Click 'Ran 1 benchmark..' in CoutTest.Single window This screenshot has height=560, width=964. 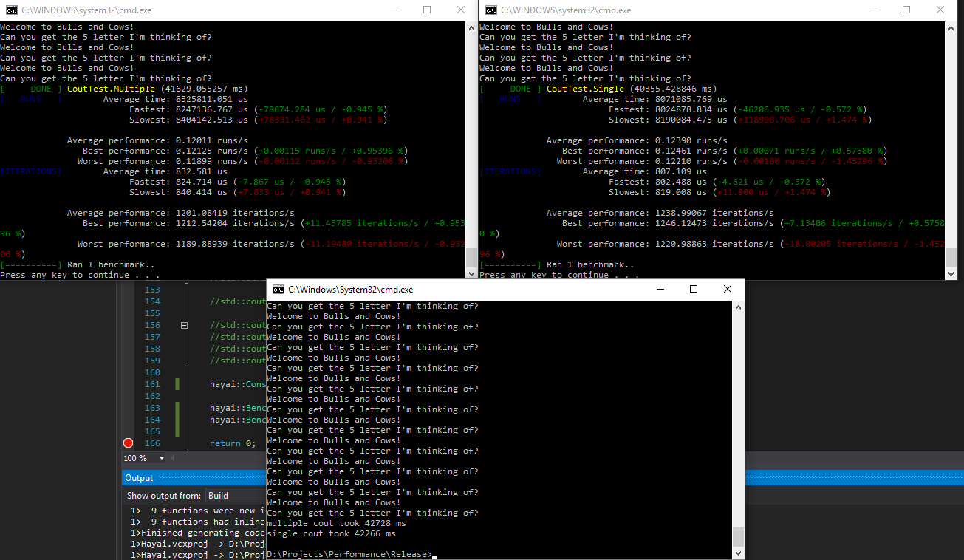(589, 264)
